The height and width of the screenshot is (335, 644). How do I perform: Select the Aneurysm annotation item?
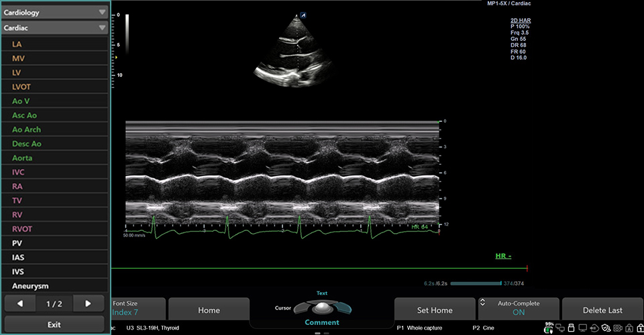pos(55,286)
